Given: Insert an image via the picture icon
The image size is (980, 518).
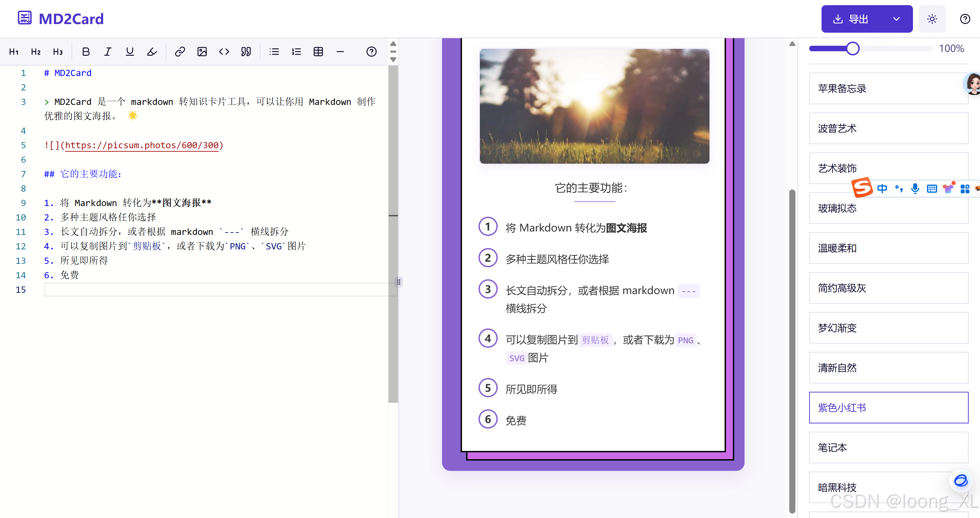Looking at the screenshot, I should tap(202, 52).
